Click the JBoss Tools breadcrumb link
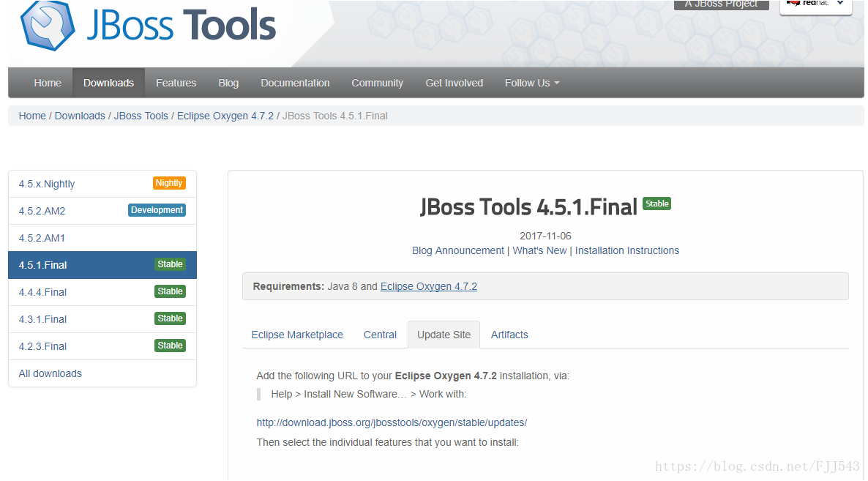 (141, 116)
